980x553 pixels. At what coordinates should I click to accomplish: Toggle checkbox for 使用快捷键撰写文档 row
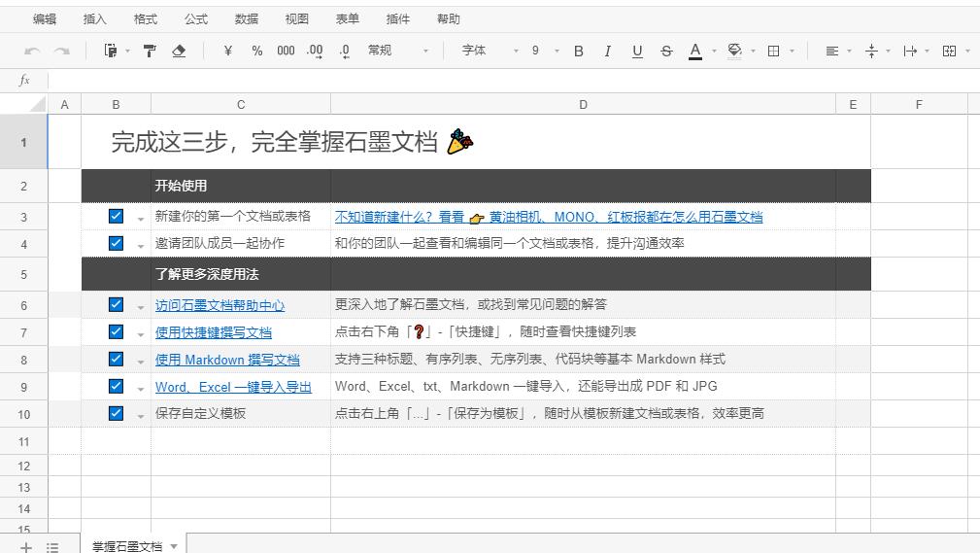(x=116, y=332)
